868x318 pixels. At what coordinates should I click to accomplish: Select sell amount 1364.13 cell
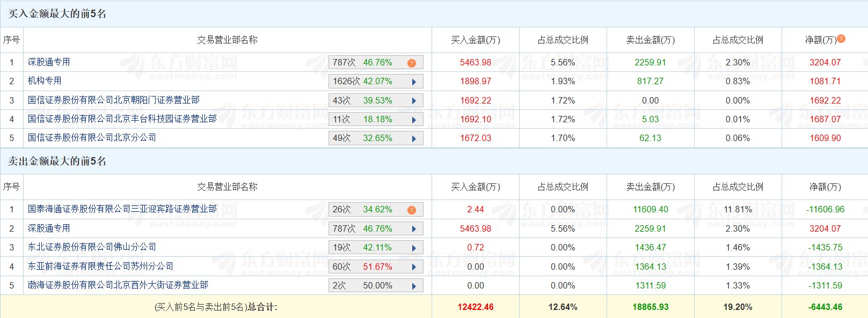pos(651,267)
